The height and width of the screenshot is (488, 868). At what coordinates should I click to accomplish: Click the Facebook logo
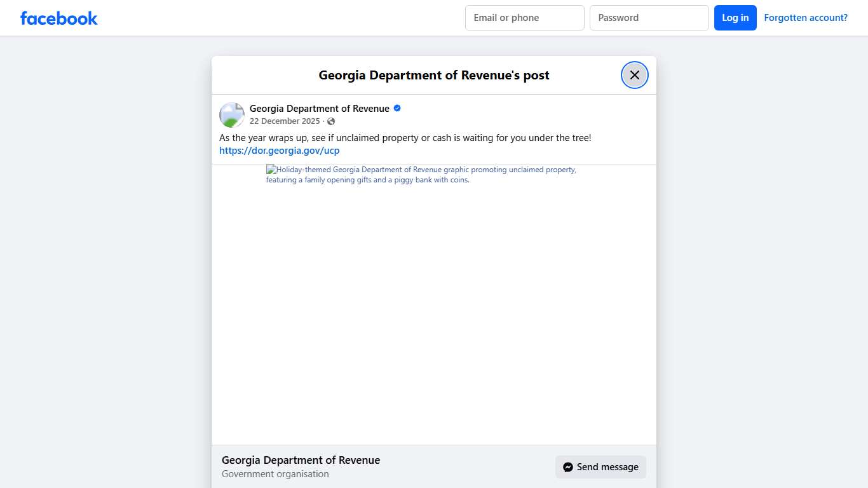(x=59, y=18)
